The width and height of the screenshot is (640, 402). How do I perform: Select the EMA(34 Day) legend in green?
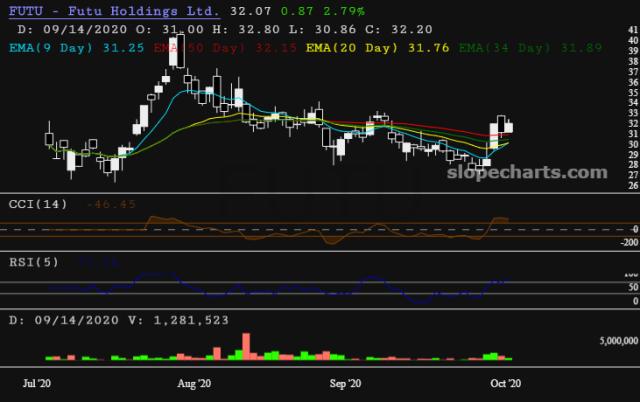pyautogui.click(x=531, y=48)
